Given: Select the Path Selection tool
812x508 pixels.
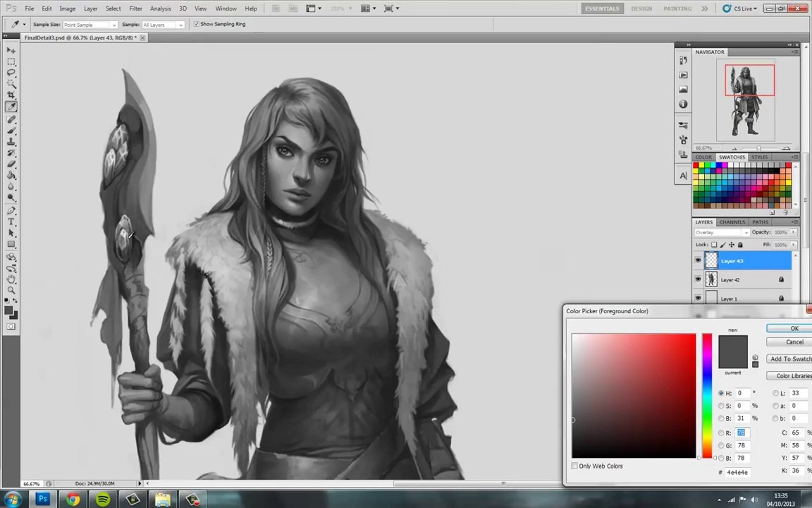Looking at the screenshot, I should click(x=11, y=234).
